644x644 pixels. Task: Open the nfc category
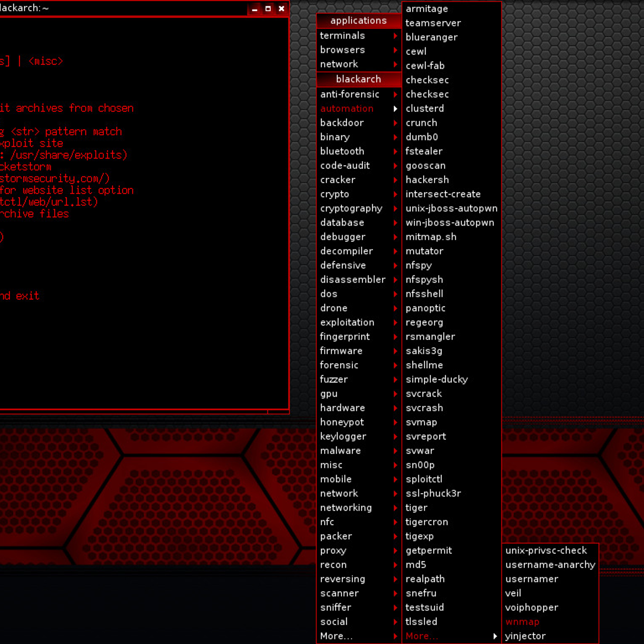359,522
